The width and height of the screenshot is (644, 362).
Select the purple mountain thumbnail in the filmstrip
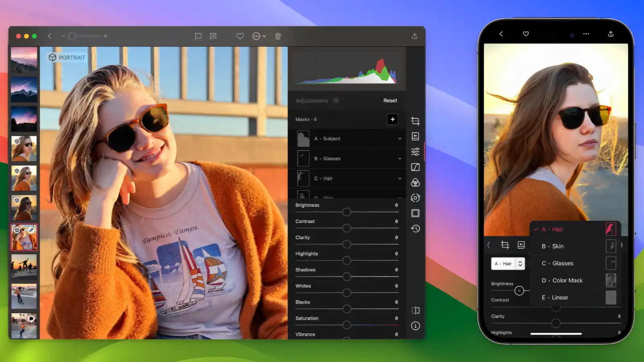click(24, 90)
